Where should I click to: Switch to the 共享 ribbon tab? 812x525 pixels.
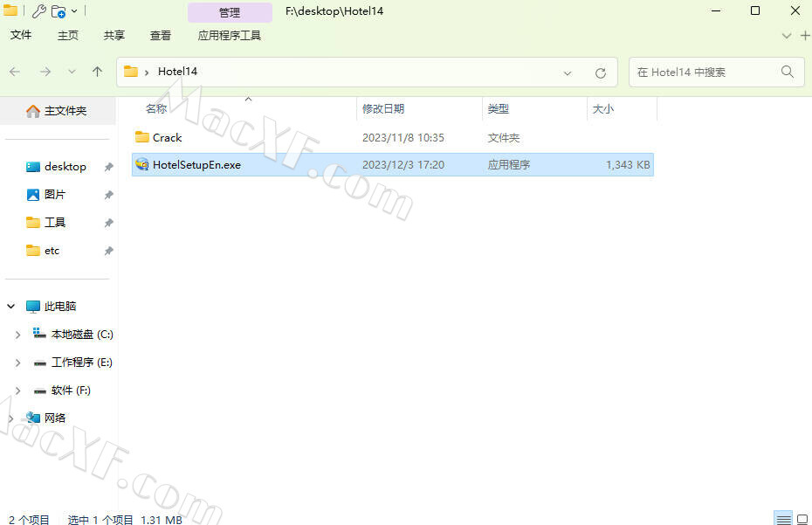[x=114, y=35]
